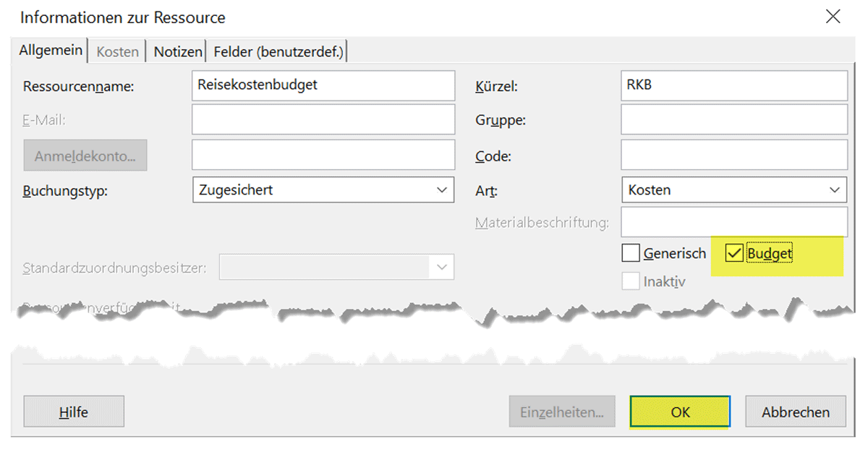Image resolution: width=868 pixels, height=455 pixels.
Task: Open Einzelheiten... details button
Action: (562, 412)
